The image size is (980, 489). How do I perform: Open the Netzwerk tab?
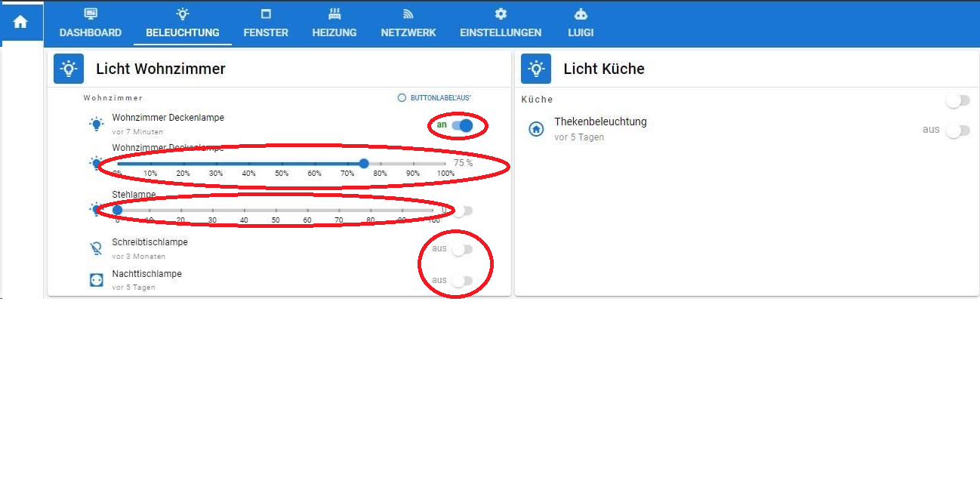(408, 23)
